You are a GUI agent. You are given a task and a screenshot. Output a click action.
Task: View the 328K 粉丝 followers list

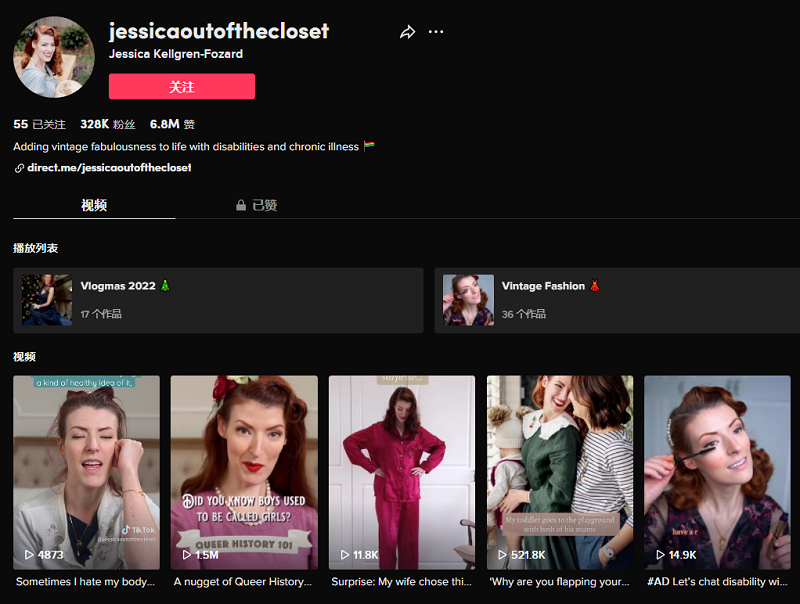coord(107,124)
